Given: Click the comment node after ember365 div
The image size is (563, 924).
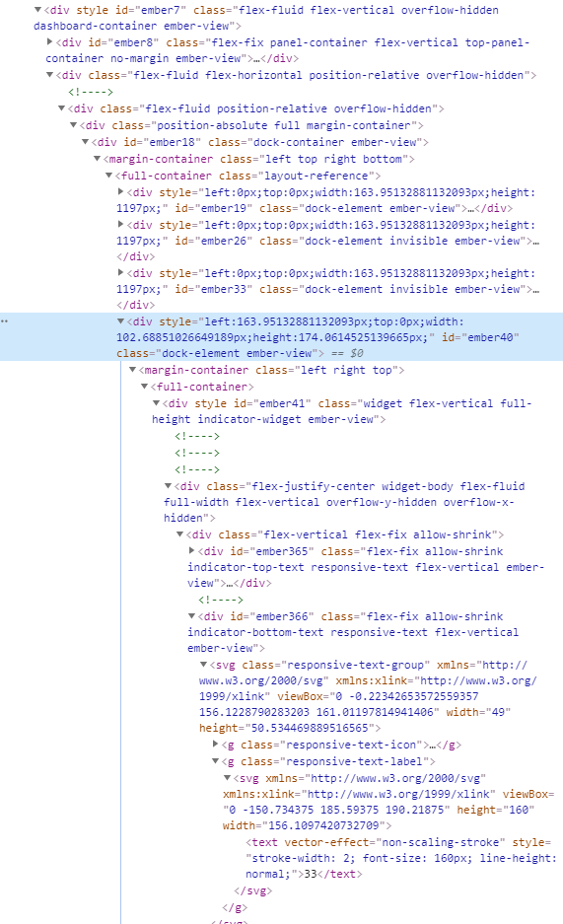Looking at the screenshot, I should click(x=221, y=600).
